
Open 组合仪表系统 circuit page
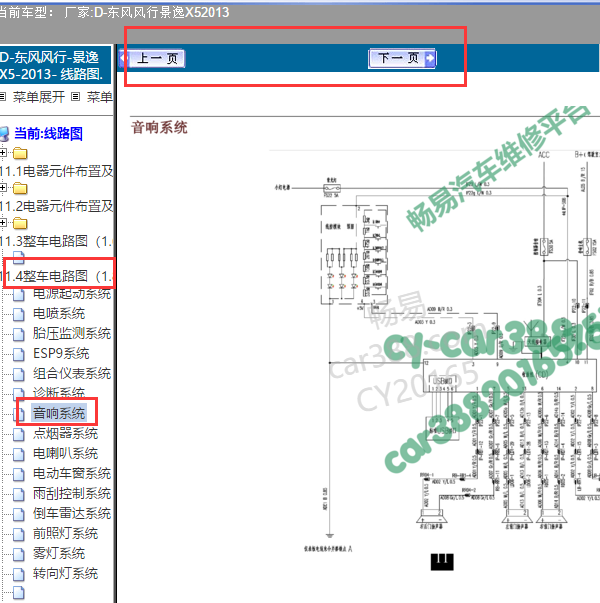coord(72,373)
